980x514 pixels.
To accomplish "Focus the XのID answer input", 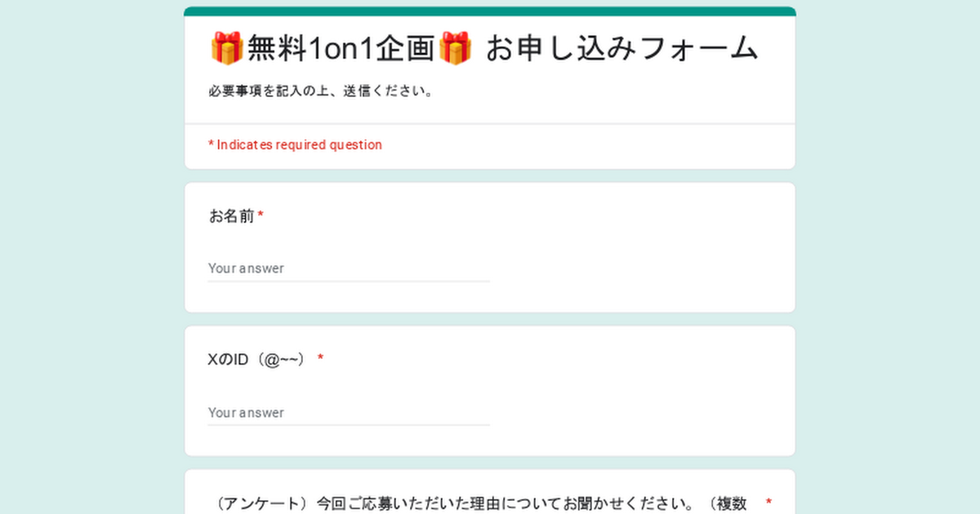I will click(349, 413).
